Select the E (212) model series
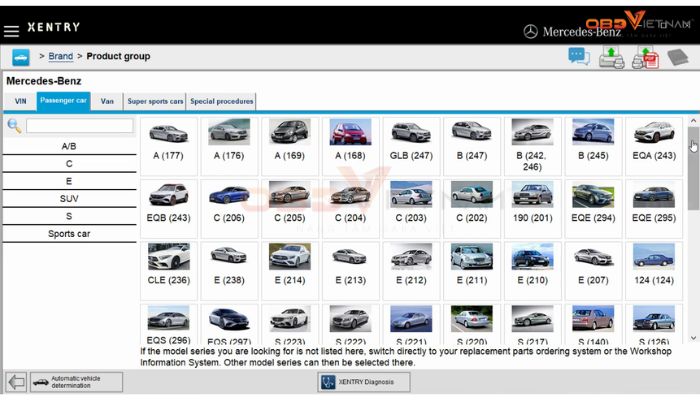Screen dimensions: 700x400 (411, 271)
